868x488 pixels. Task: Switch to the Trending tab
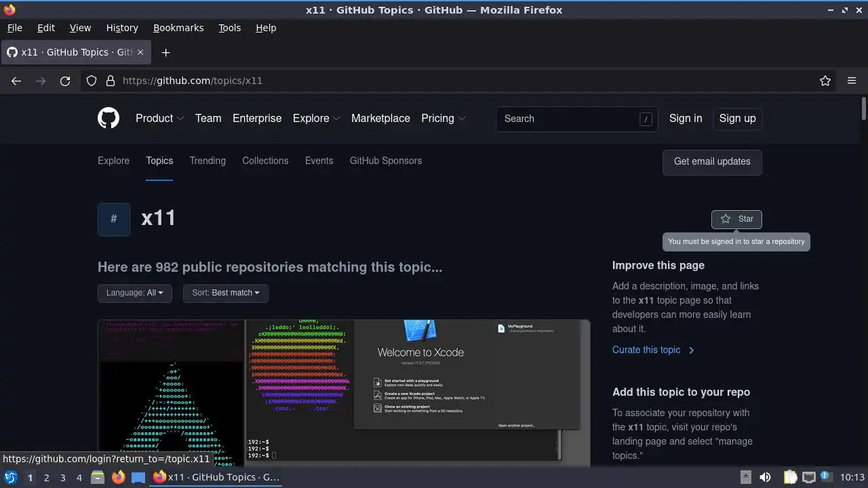[208, 161]
